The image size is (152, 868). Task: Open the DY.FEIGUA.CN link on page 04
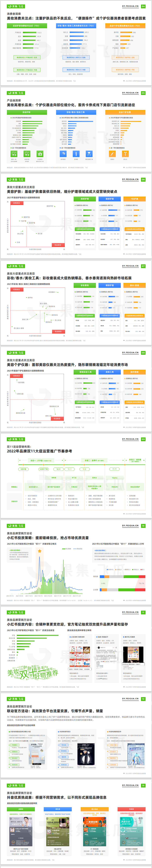[x=130, y=6]
